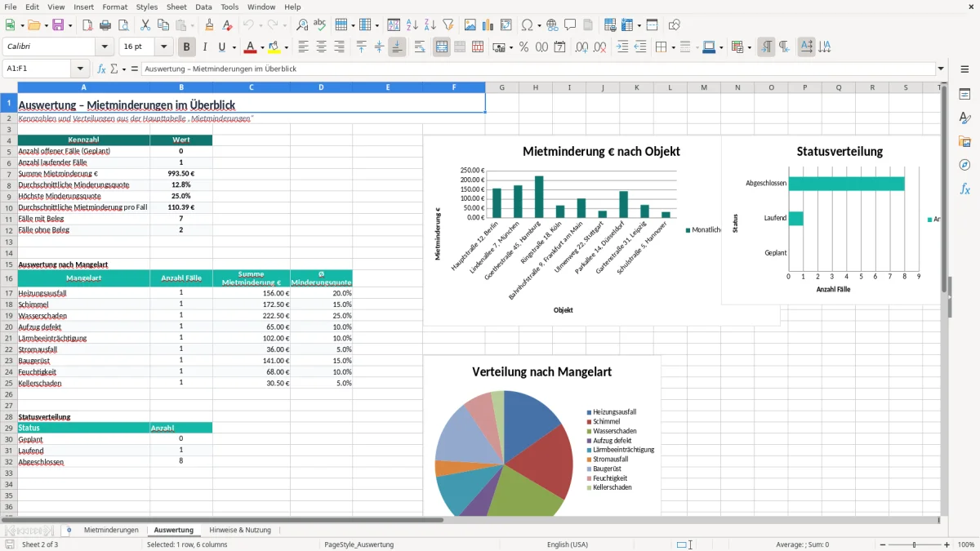This screenshot has width=980, height=551.
Task: Toggle AutoFilter funnel icon
Action: click(448, 25)
